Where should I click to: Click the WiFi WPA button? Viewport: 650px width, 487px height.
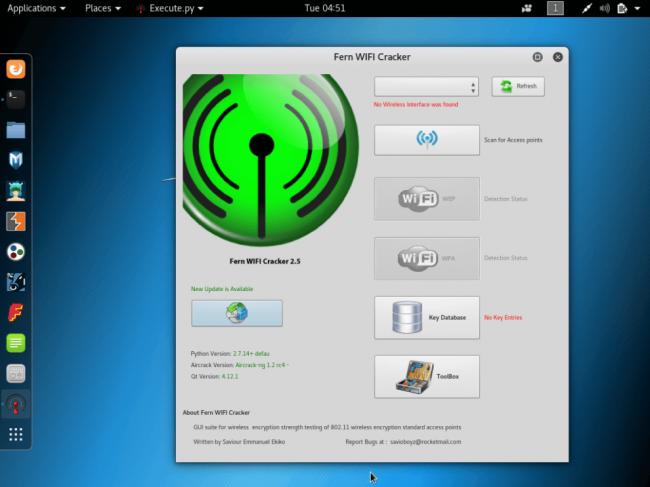click(427, 258)
